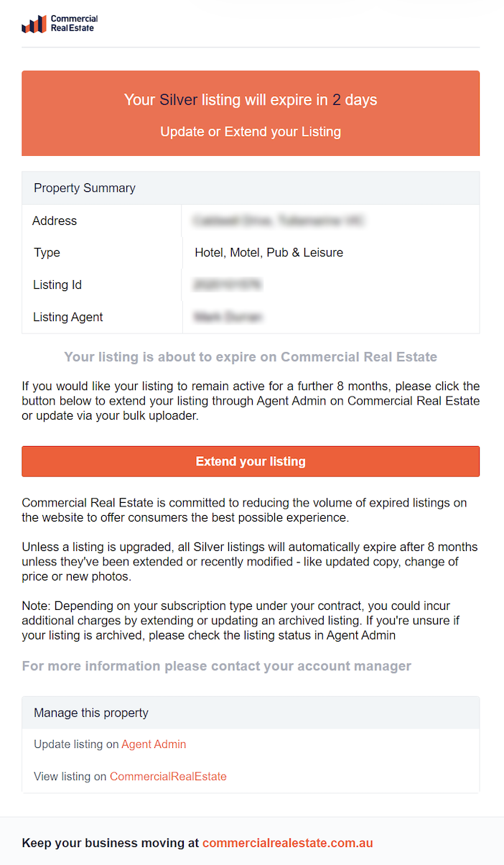
Task: Visit the commercialrealestate.com.au footer link
Action: [287, 843]
